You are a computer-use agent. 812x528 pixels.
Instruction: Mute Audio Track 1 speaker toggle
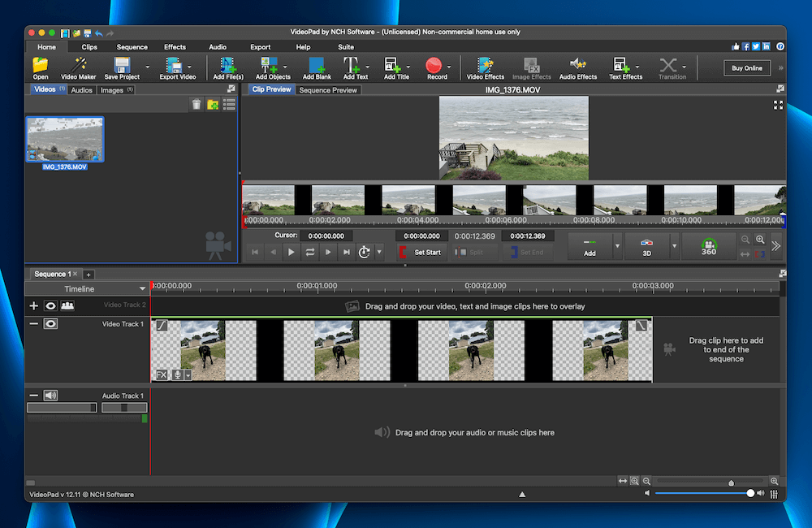[x=50, y=396]
